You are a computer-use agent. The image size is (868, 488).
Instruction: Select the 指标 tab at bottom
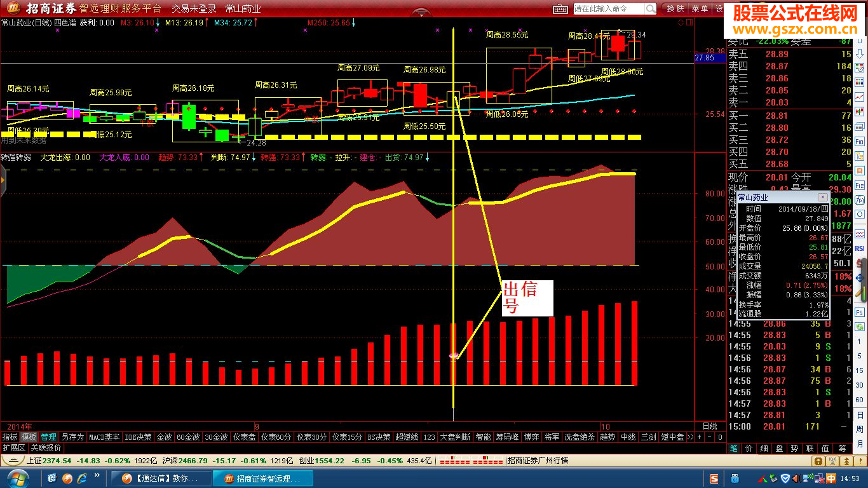[x=10, y=437]
